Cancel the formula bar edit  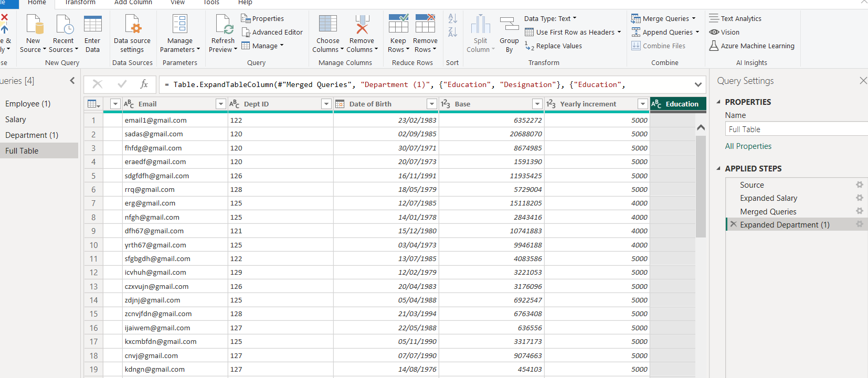tap(98, 84)
